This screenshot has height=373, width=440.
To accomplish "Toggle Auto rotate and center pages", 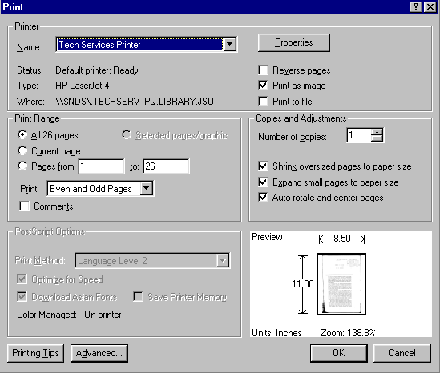I will point(263,197).
